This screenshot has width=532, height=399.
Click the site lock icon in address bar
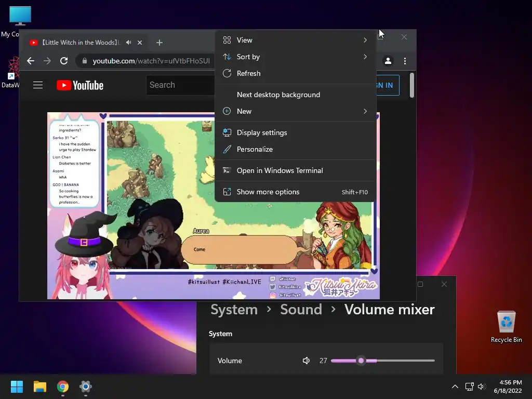(85, 61)
